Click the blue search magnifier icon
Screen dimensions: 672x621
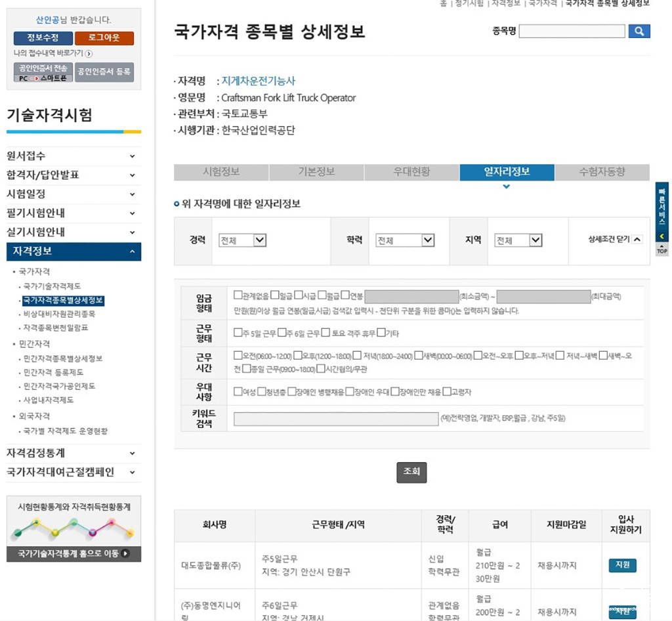pos(639,32)
